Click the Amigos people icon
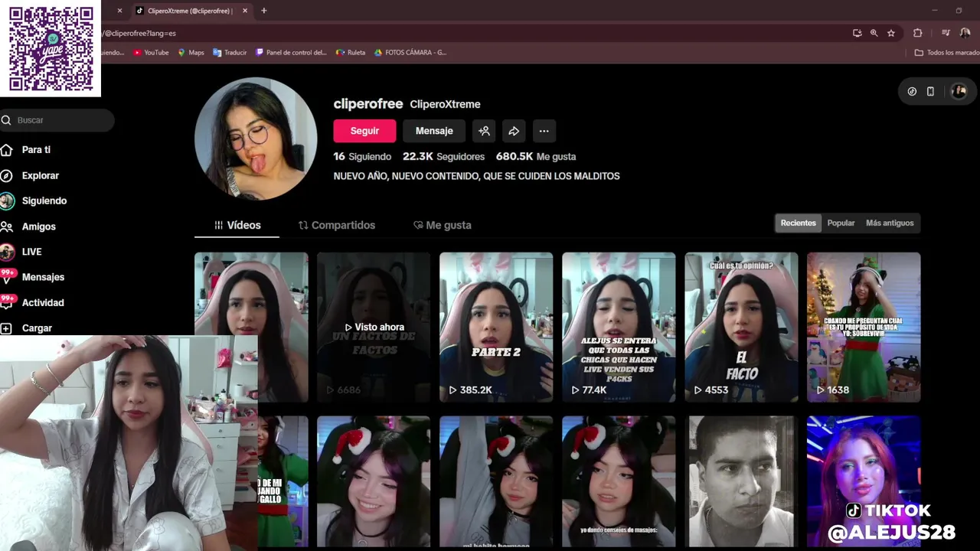The width and height of the screenshot is (980, 551). tap(6, 227)
